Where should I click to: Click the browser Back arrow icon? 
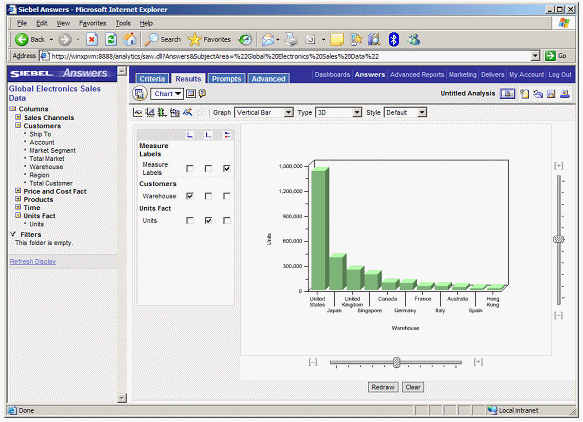(22, 39)
